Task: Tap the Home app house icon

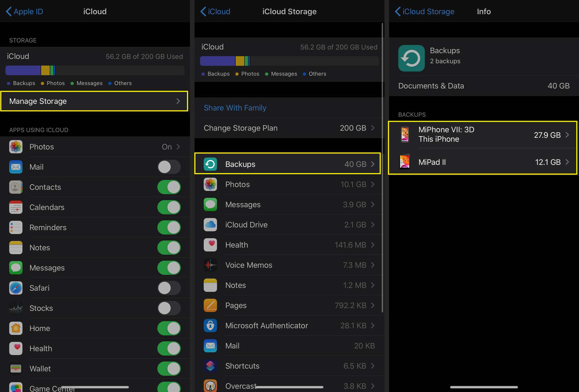Action: coord(16,328)
